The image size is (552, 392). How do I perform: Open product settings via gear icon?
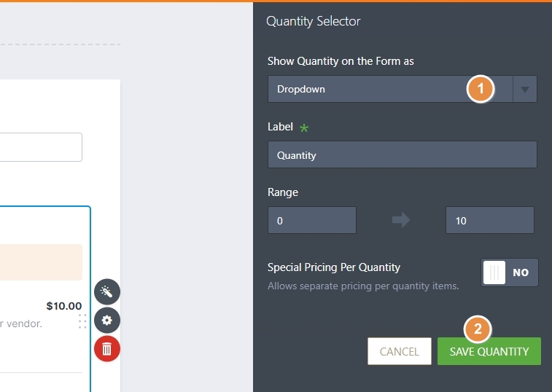pos(107,321)
